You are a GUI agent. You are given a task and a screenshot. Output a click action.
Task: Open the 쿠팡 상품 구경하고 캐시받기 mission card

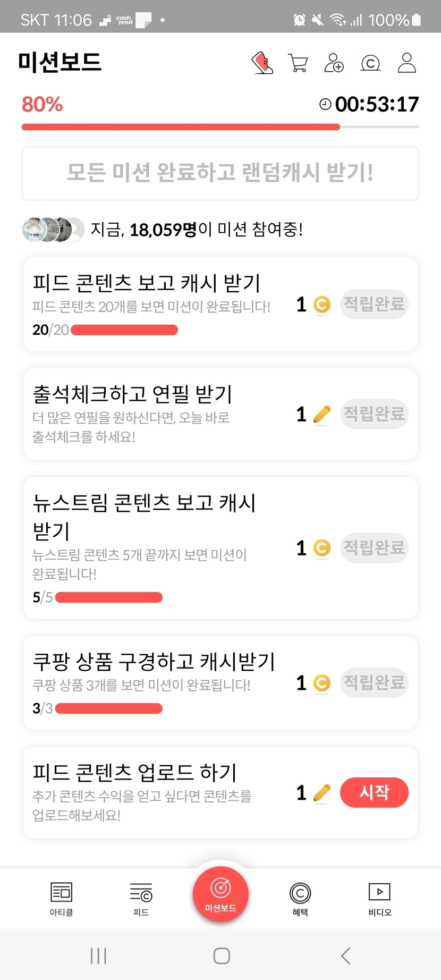159,682
